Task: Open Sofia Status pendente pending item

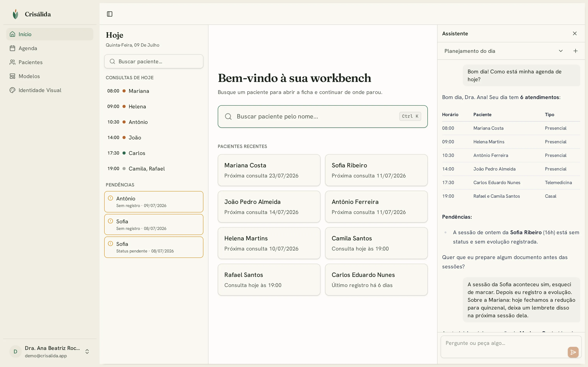Action: coord(154,247)
